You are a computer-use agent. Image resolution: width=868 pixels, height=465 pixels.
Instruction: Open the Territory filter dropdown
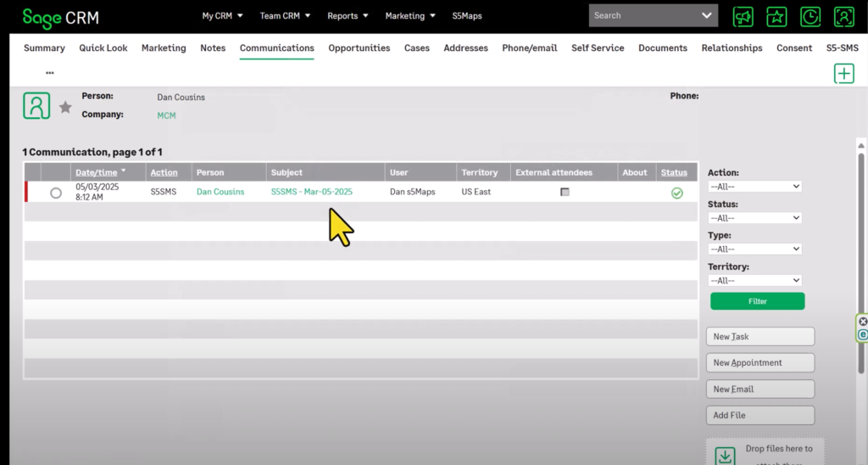coord(754,280)
